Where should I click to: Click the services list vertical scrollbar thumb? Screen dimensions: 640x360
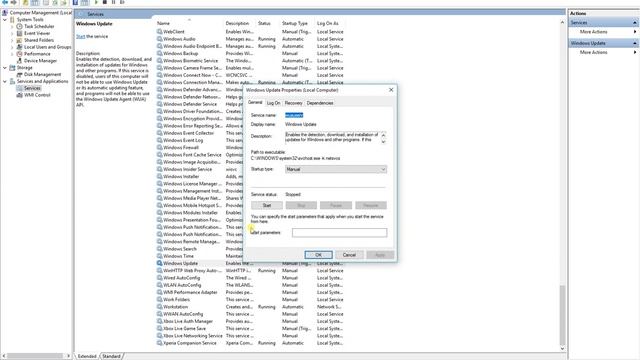pos(562,315)
